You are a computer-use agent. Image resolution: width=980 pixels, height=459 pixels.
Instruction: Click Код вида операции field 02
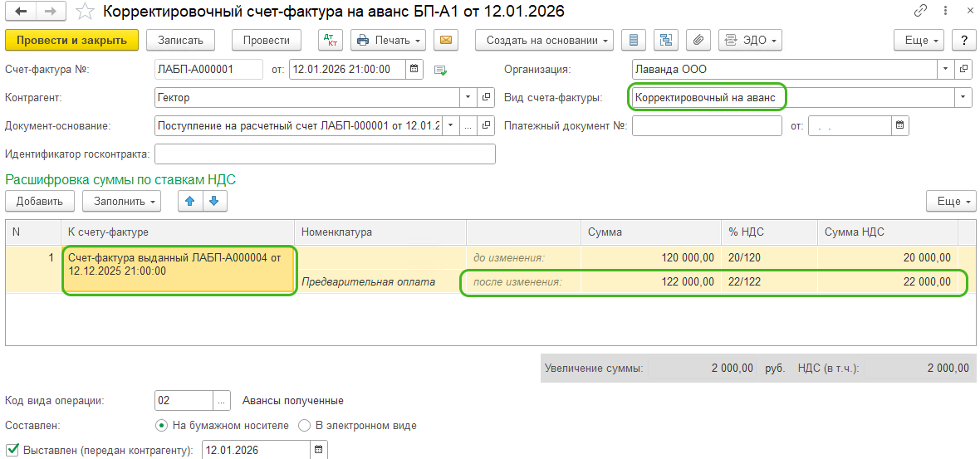184,400
